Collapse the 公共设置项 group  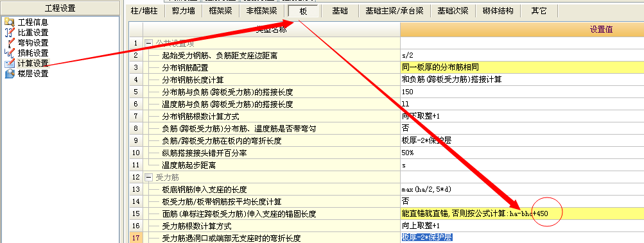[x=148, y=43]
